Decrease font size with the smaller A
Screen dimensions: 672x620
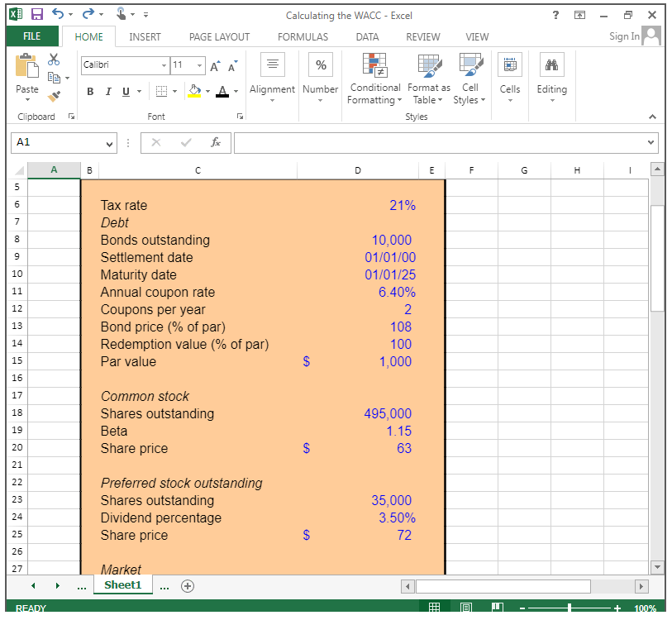point(233,66)
